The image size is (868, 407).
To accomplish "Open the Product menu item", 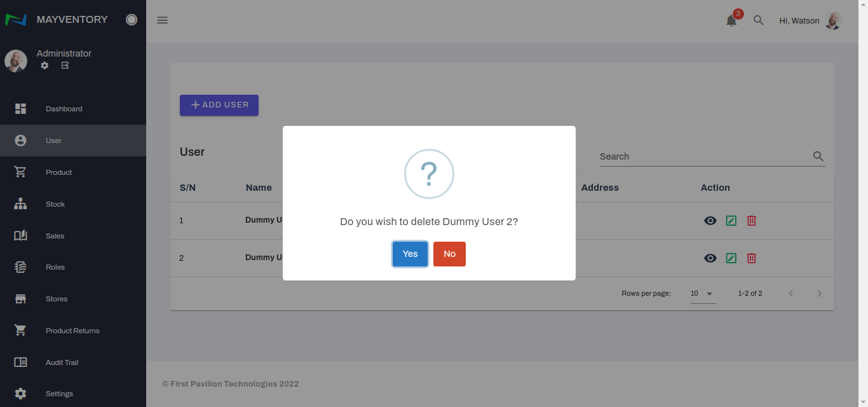I will 58,172.
